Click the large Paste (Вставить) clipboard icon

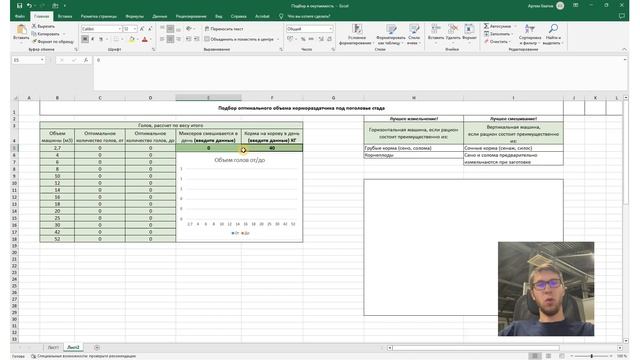21,30
